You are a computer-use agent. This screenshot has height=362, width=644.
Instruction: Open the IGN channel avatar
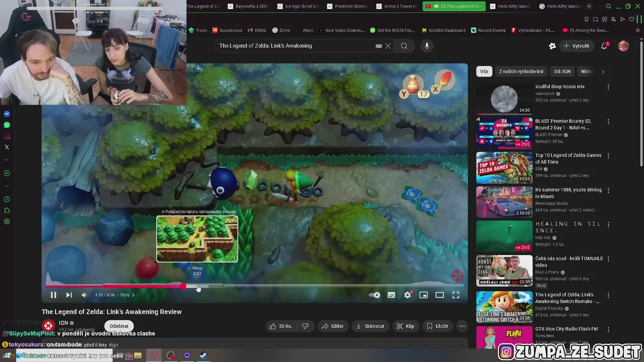[48, 325]
